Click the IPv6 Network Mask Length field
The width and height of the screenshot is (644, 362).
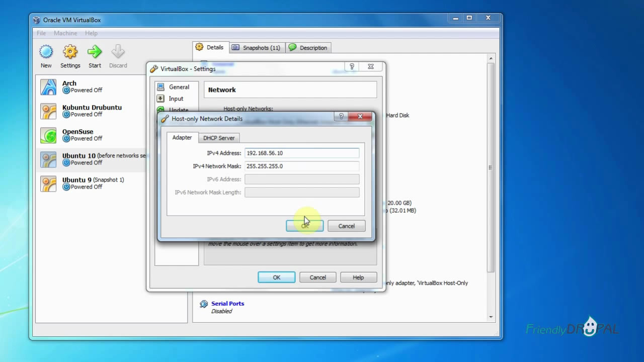[x=302, y=192]
